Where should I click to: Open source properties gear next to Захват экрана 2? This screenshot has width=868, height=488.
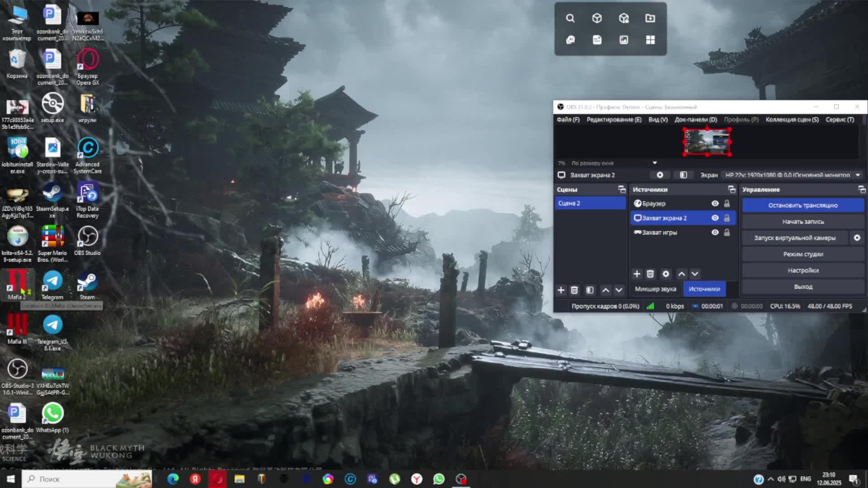click(x=660, y=175)
